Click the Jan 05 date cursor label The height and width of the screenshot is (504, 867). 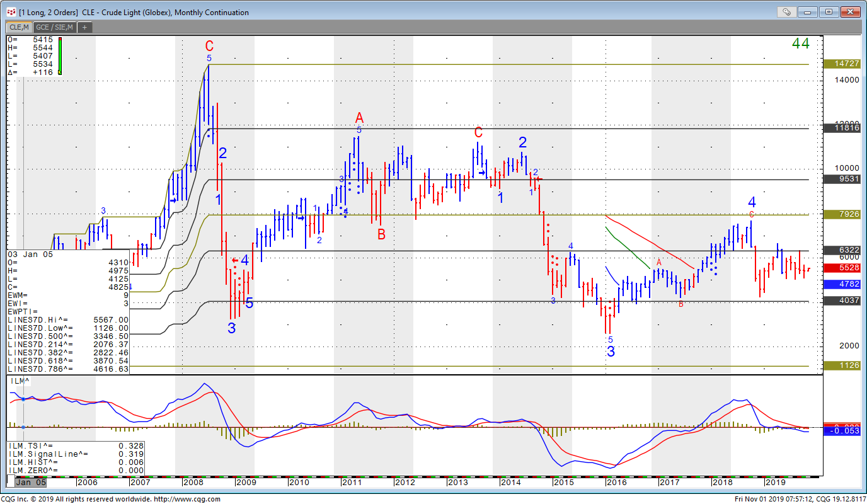tap(31, 482)
